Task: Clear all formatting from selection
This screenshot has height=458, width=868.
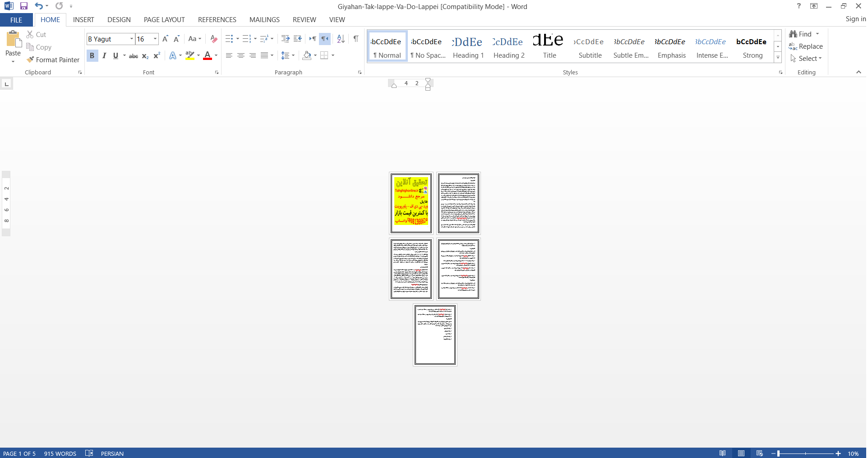Action: point(214,39)
